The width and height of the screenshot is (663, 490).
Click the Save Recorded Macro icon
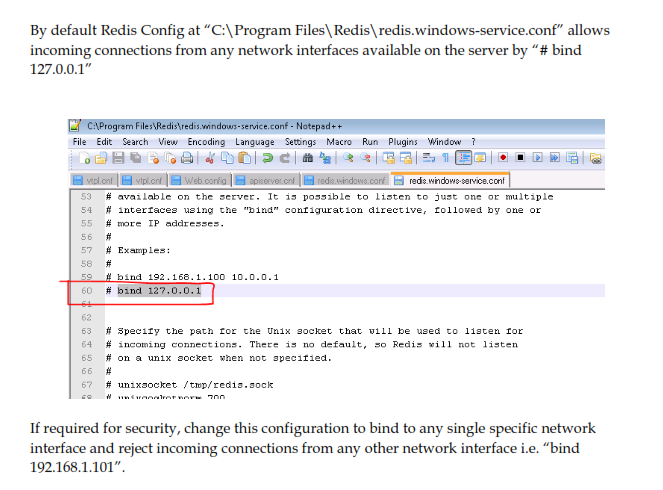[572, 158]
